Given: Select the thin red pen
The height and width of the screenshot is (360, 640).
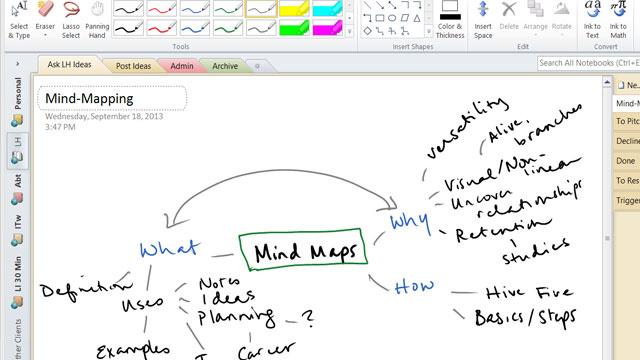Looking at the screenshot, I should [162, 8].
